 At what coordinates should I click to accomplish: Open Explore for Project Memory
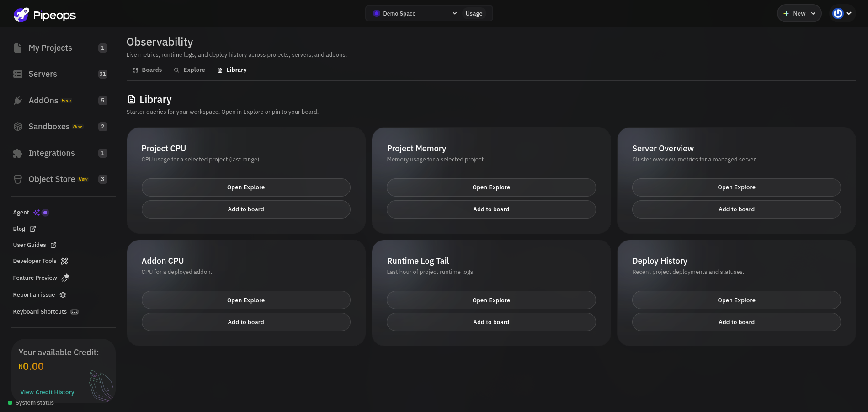(x=491, y=187)
